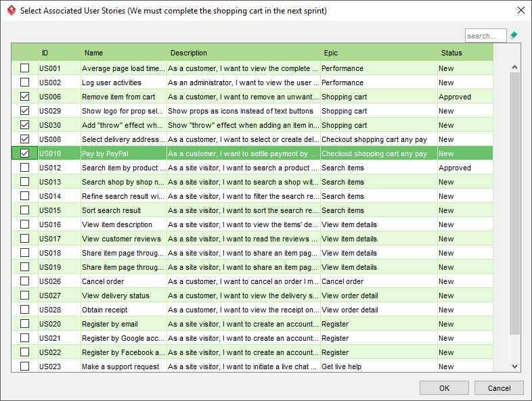Click the search input field
The height and width of the screenshot is (401, 532).
click(x=485, y=36)
